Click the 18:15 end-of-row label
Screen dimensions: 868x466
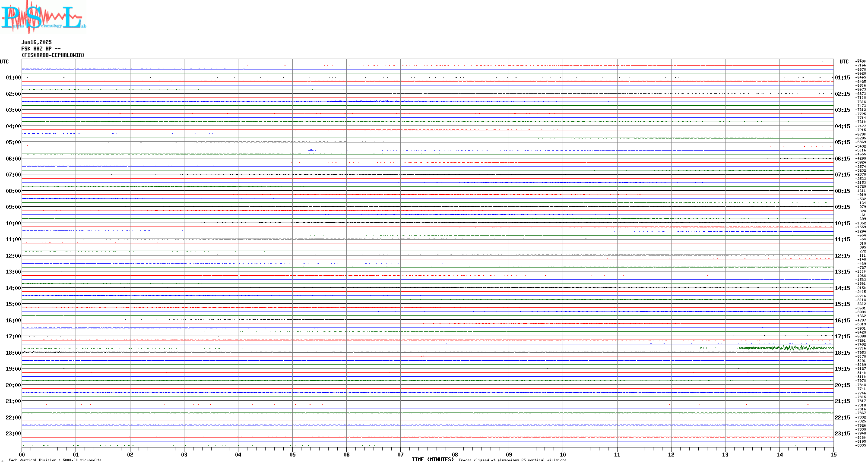coord(843,353)
